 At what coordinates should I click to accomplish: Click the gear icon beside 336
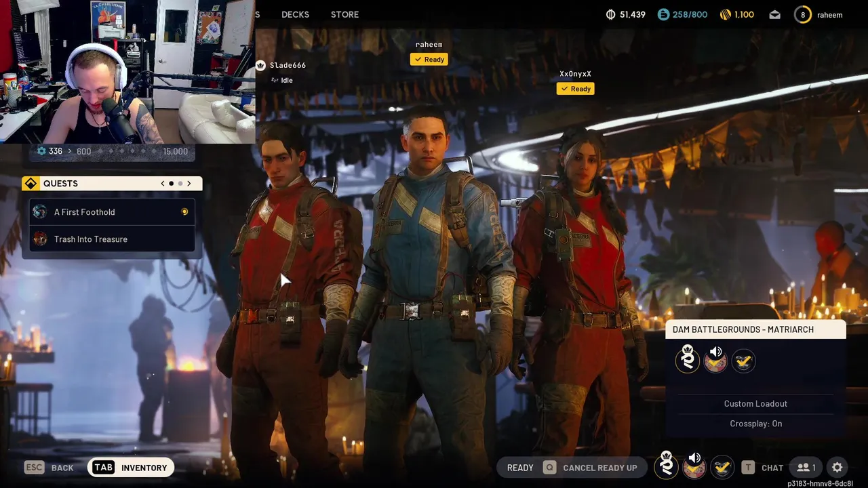point(41,151)
